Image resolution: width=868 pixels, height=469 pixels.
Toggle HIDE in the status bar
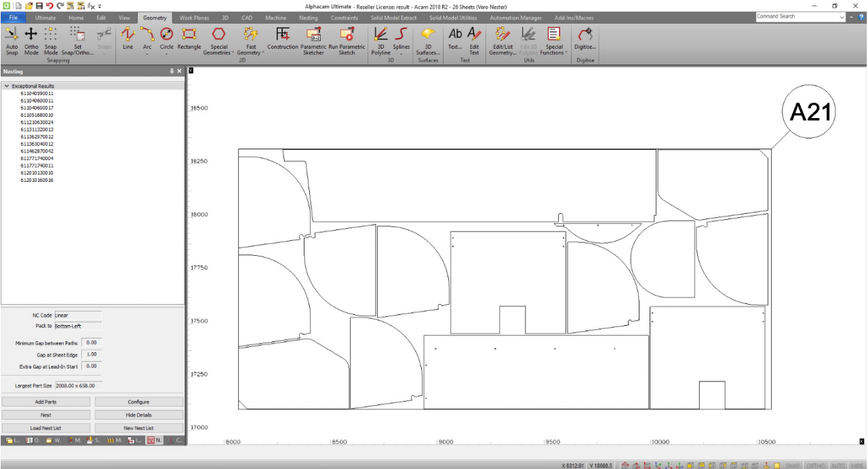857,466
